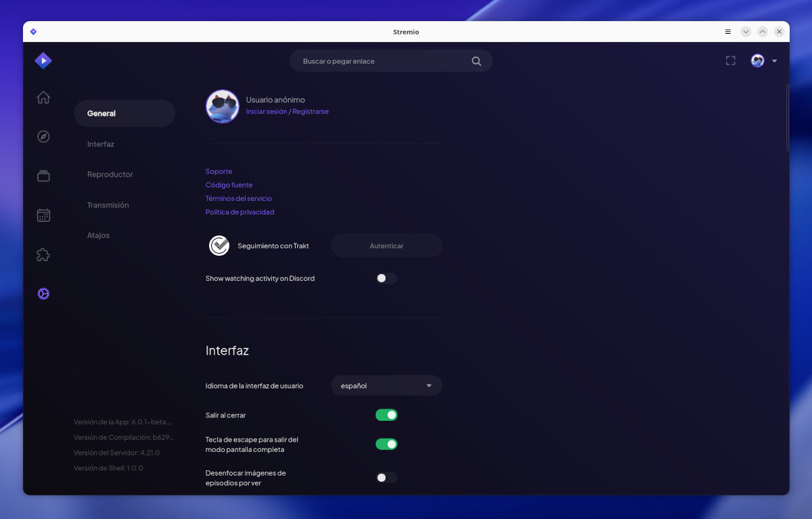This screenshot has width=812, height=519.
Task: Toggle fullscreen with the frame icon
Action: (730, 61)
